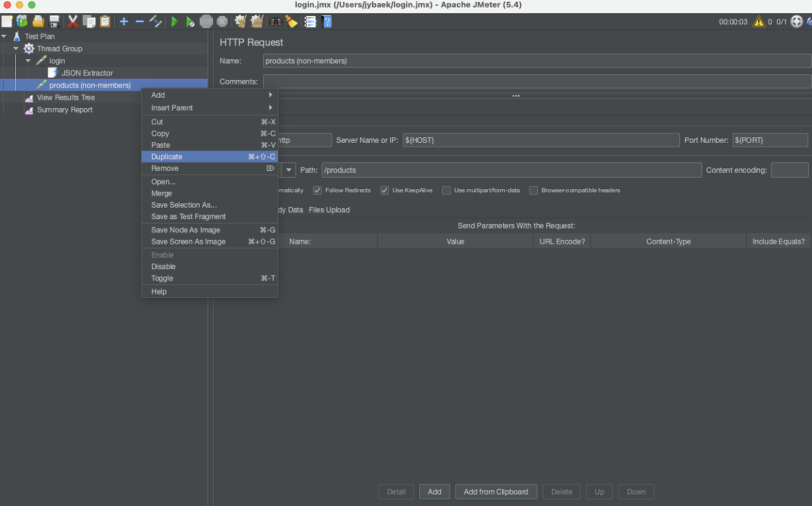Click the scissors Cut toolbar icon

pos(73,22)
